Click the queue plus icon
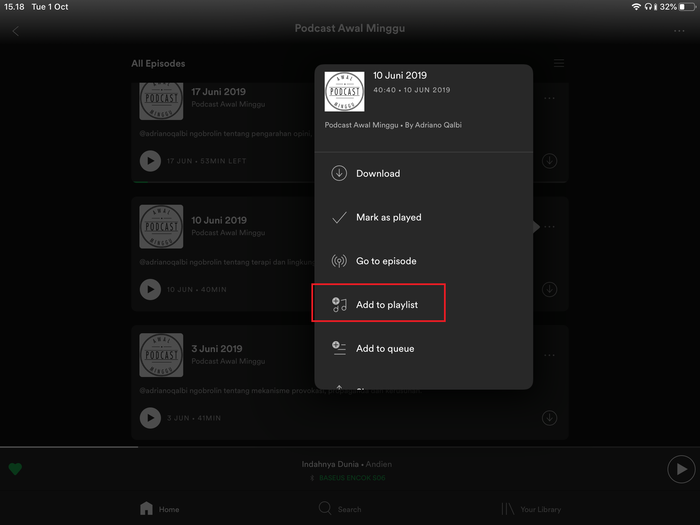700x525 pixels. (x=339, y=348)
